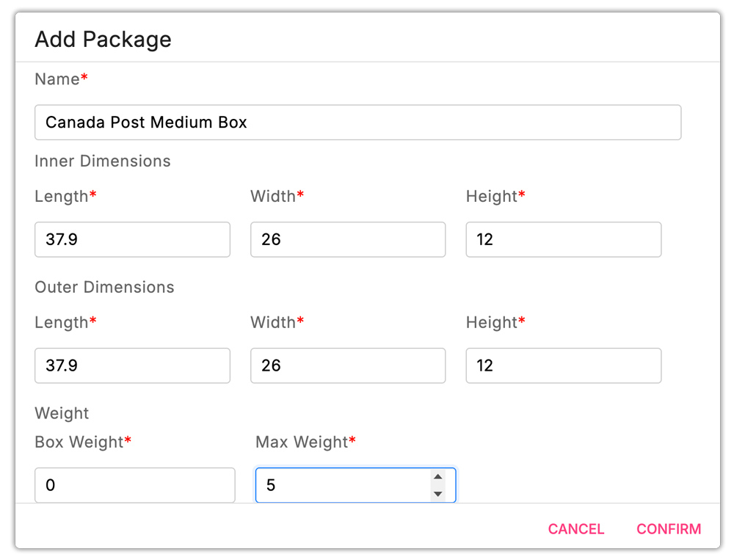
Task: Confirm the new package
Action: pyautogui.click(x=669, y=528)
